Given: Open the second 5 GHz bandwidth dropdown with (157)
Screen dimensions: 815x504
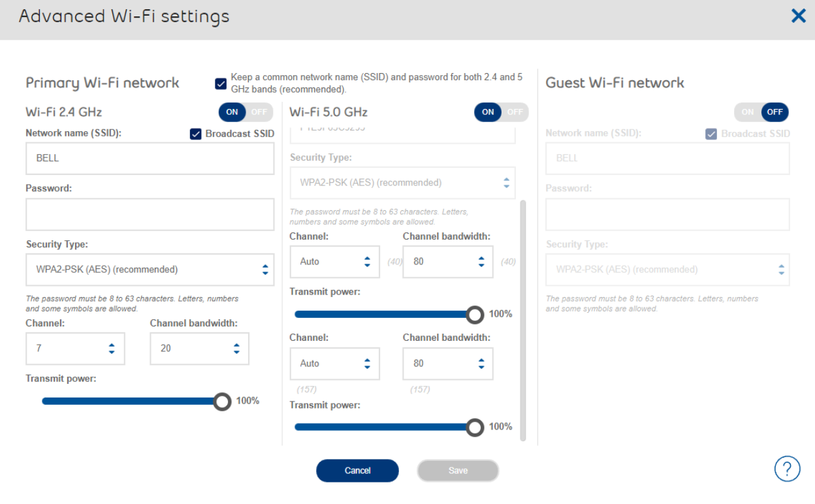Looking at the screenshot, I should (x=448, y=364).
